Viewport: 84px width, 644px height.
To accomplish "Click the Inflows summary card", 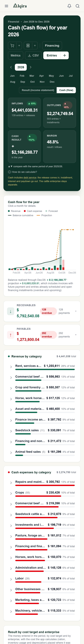I will (x=24, y=113).
